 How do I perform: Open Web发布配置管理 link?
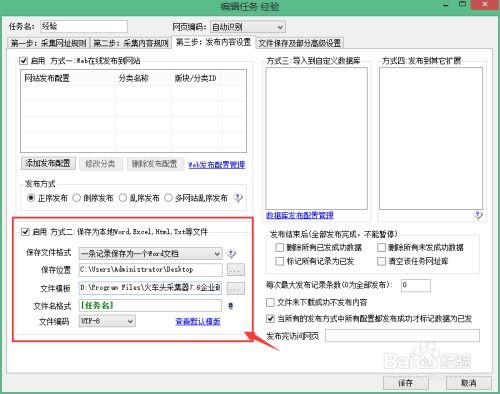(217, 165)
